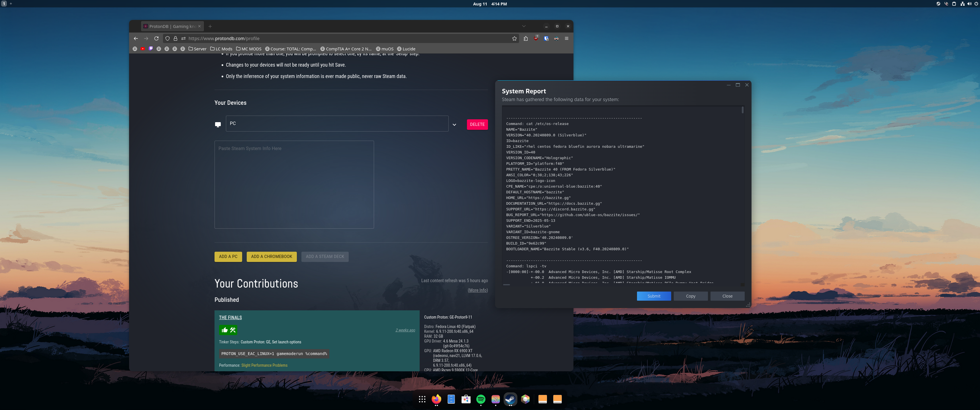Image resolution: width=980 pixels, height=410 pixels.
Task: Click the Paste Steam System Info field
Action: point(294,184)
